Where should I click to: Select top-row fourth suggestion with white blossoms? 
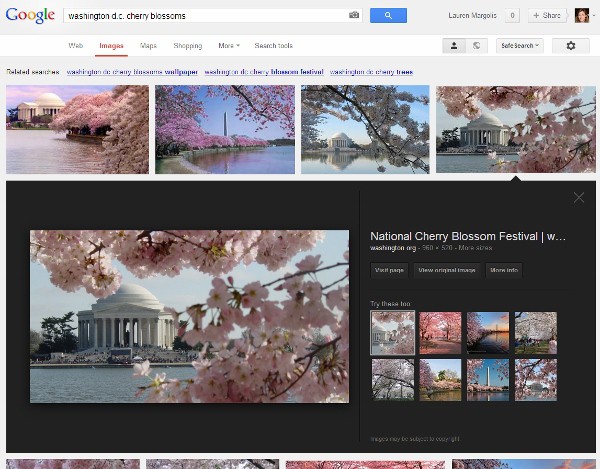(x=536, y=333)
